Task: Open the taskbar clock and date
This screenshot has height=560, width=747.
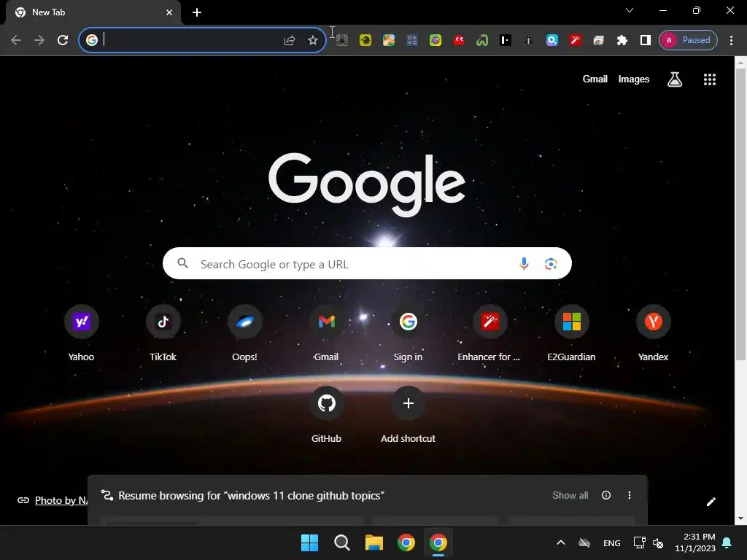Action: pyautogui.click(x=695, y=542)
